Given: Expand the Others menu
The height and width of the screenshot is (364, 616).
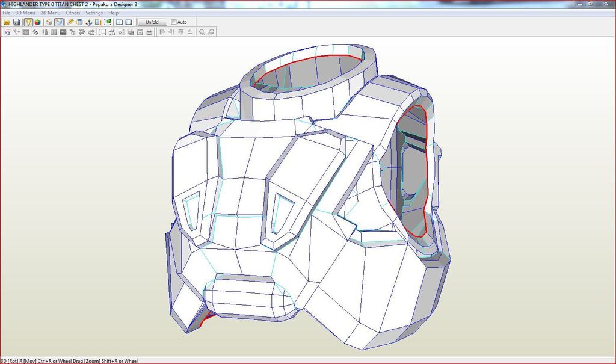Looking at the screenshot, I should pos(73,13).
